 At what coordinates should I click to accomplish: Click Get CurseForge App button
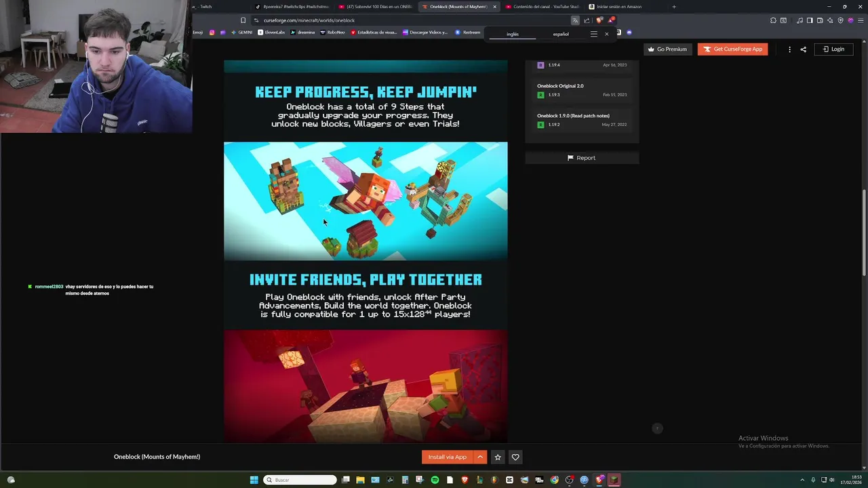[x=732, y=49]
